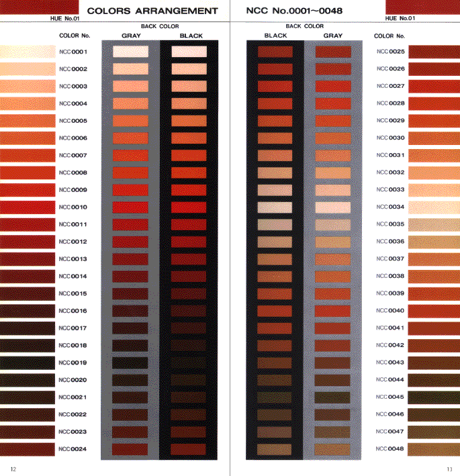Click the NCC0027 swatch on black background
The image size is (460, 476).
(275, 86)
